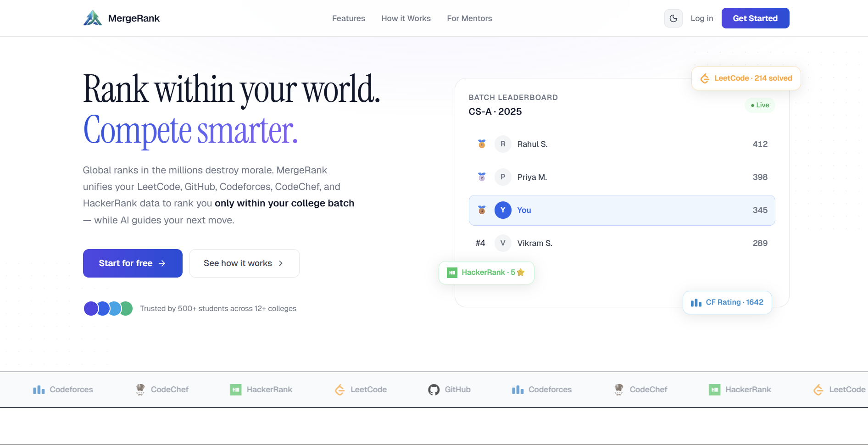Screen dimensions: 868x445
Task: Click Start for free button
Action: pyautogui.click(x=133, y=263)
